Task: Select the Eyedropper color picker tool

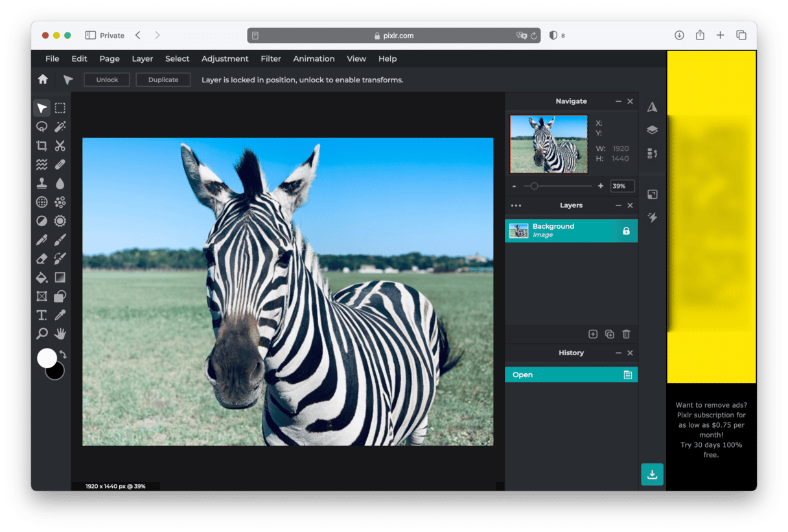Action: pyautogui.click(x=60, y=315)
